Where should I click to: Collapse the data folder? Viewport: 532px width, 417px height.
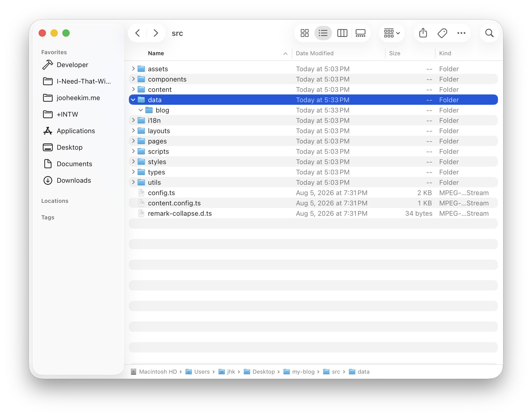pos(133,100)
